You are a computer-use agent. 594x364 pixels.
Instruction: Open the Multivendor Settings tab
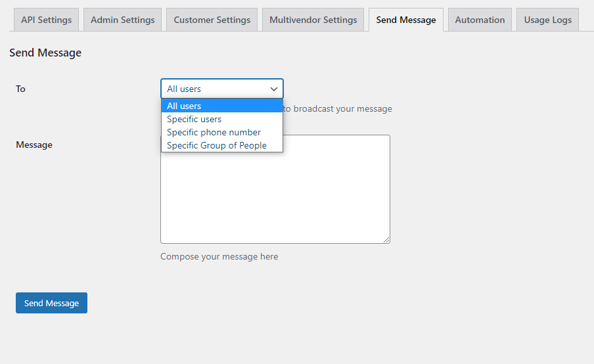[x=313, y=20]
